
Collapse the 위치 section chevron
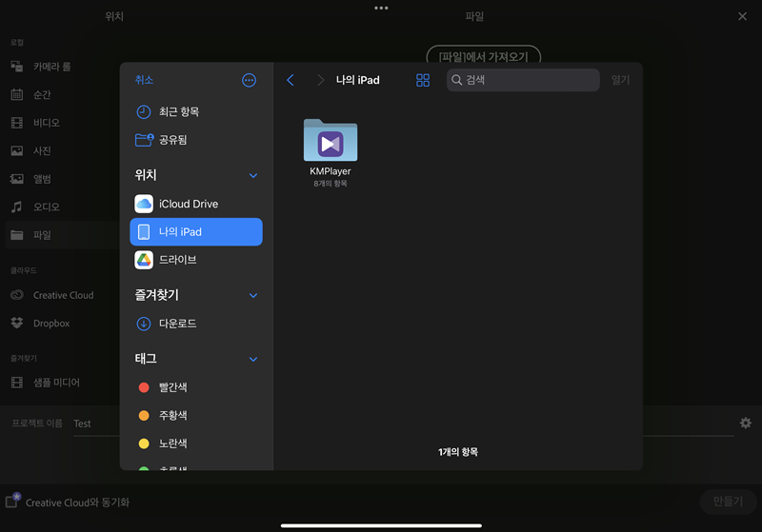tap(253, 176)
